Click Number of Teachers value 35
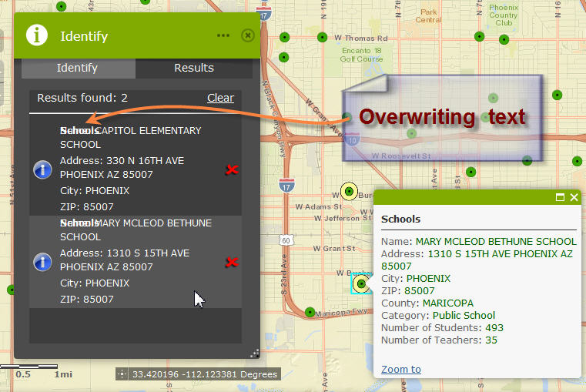Viewport: 586px width, 392px height. pyautogui.click(x=491, y=340)
